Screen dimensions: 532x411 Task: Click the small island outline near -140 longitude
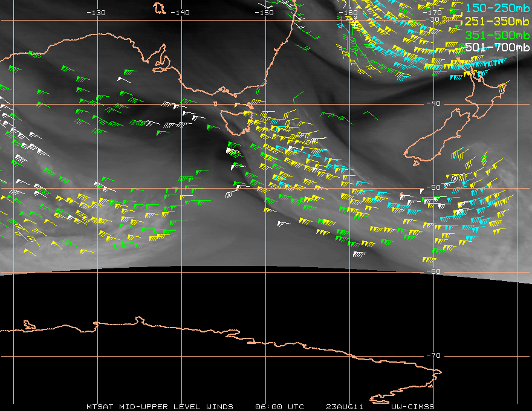[159, 8]
